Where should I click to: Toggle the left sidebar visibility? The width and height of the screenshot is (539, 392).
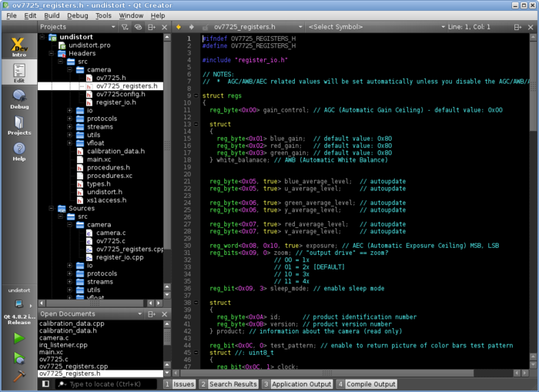(x=45, y=384)
